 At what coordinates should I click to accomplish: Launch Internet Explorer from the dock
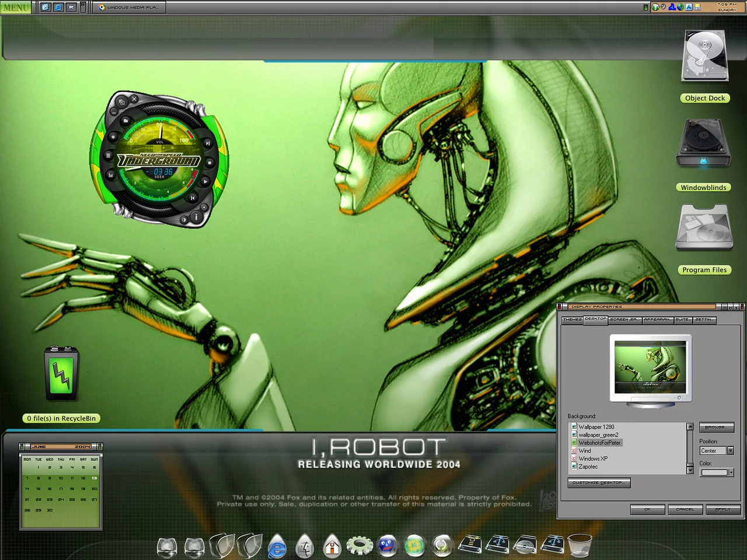pyautogui.click(x=277, y=547)
